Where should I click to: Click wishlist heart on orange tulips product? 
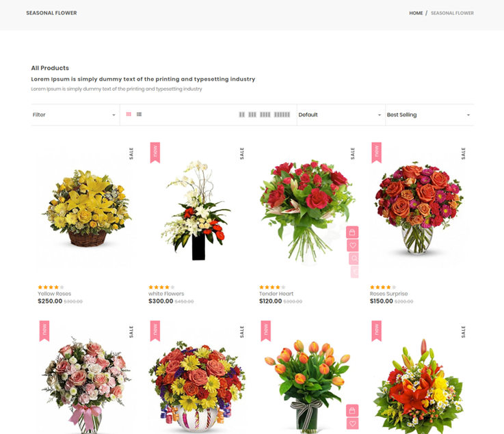[x=352, y=424]
